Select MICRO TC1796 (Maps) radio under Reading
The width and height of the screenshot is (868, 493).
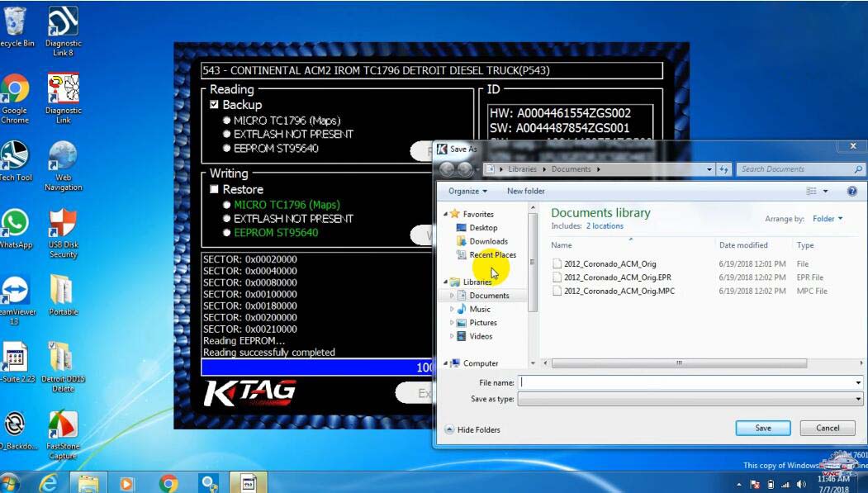click(x=227, y=120)
